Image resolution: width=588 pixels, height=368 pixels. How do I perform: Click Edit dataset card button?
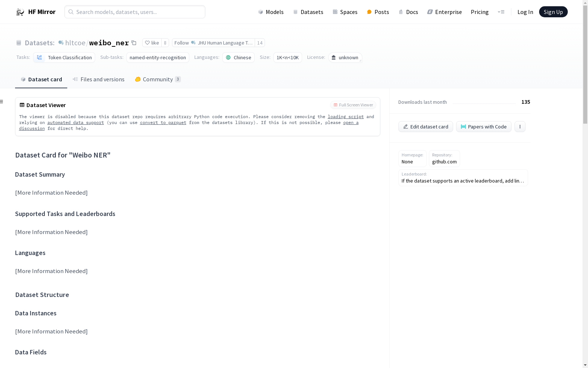(x=426, y=127)
